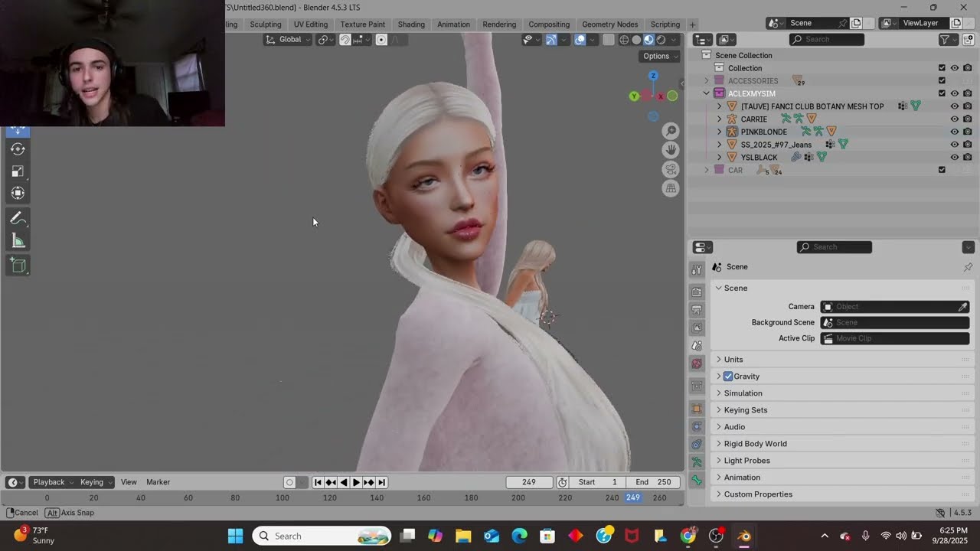The width and height of the screenshot is (980, 551).
Task: Click the current frame 249 field
Action: coord(529,482)
